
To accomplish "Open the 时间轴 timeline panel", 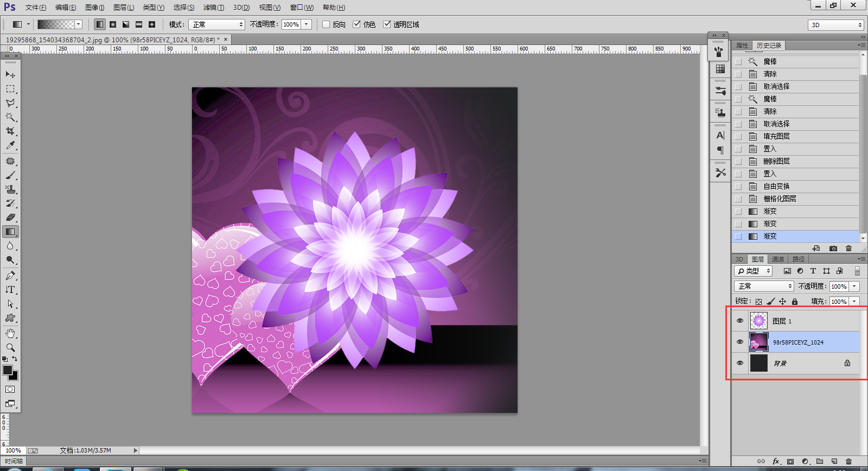I will tap(14, 461).
